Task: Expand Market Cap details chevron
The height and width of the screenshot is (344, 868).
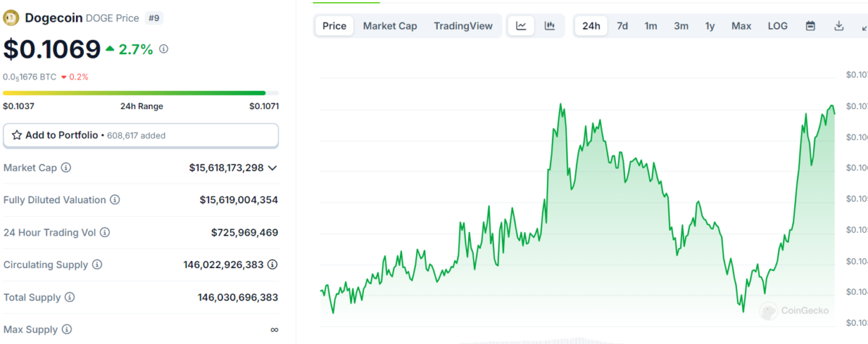Action: (273, 168)
